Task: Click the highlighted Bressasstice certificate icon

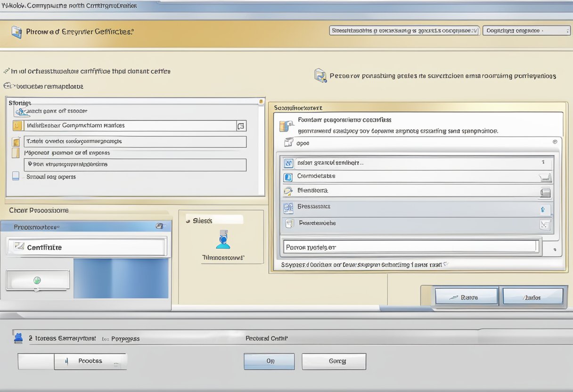Action: [x=290, y=207]
